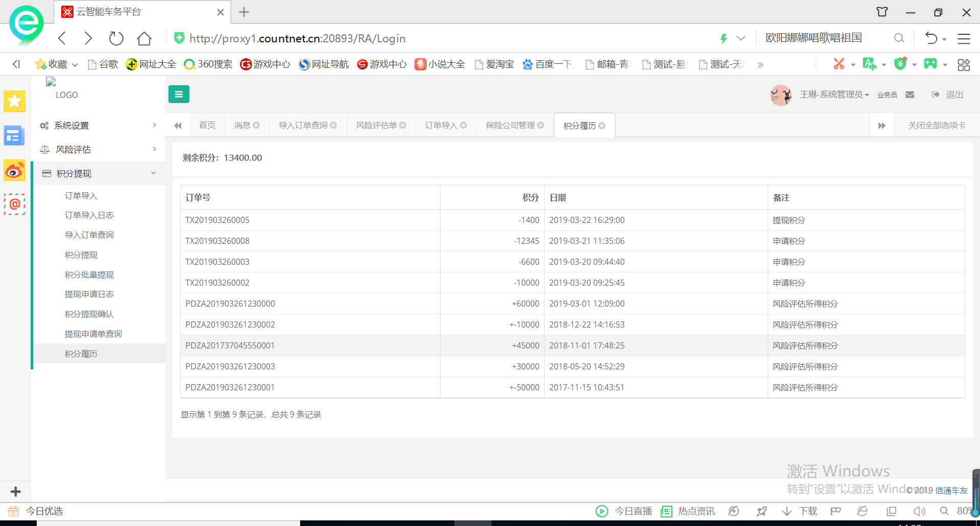
Task: Open the 王琳-系统管理员 user dropdown
Action: (834, 95)
